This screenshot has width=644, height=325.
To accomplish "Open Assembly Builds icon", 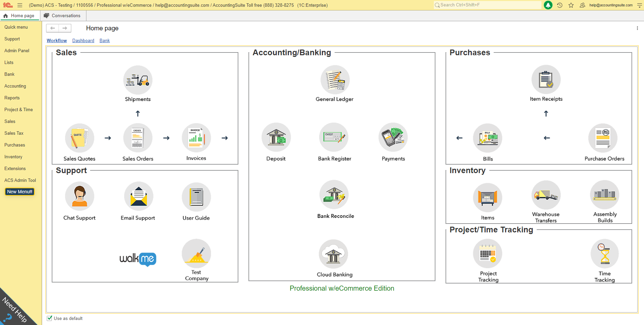I will click(x=605, y=195).
